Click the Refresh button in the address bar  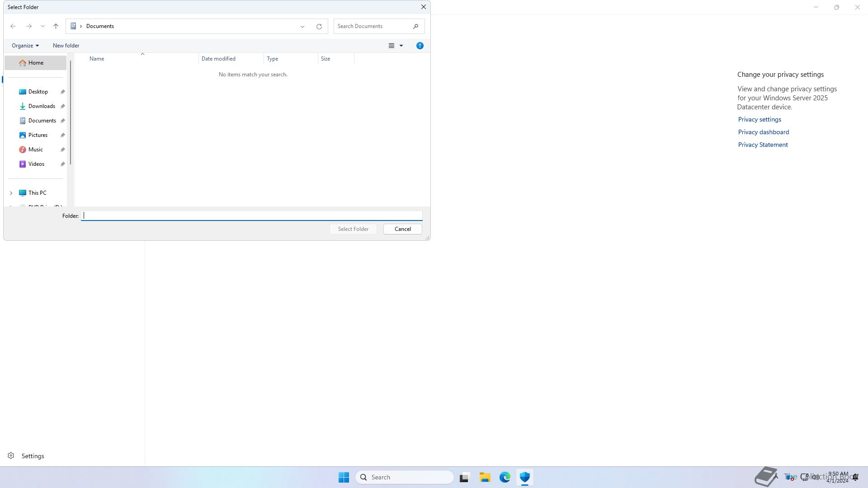pyautogui.click(x=319, y=26)
